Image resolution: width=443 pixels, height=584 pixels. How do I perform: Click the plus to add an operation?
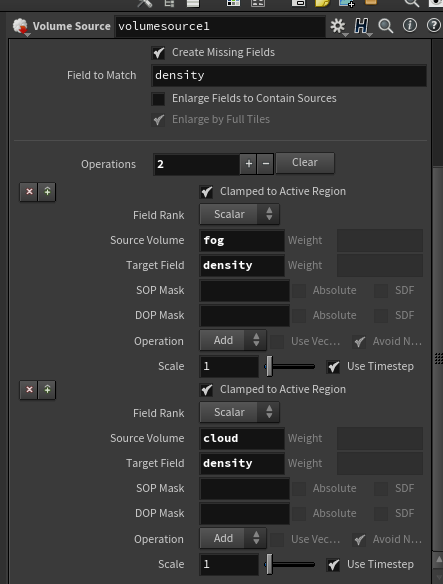tap(249, 164)
